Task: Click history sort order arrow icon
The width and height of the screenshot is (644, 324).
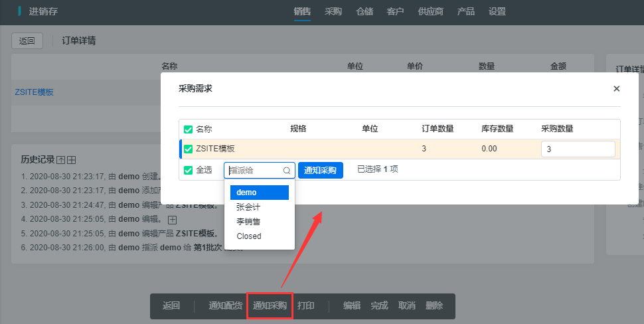Action: coord(61,160)
